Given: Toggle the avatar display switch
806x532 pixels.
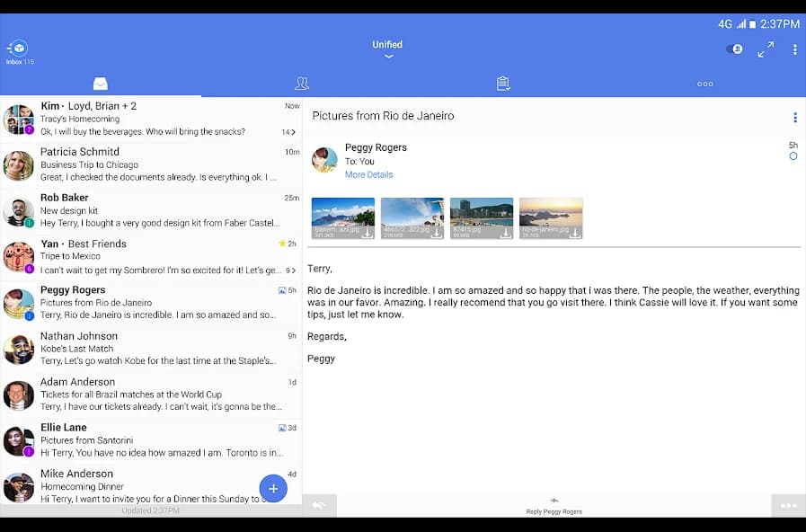Looking at the screenshot, I should click(x=734, y=49).
